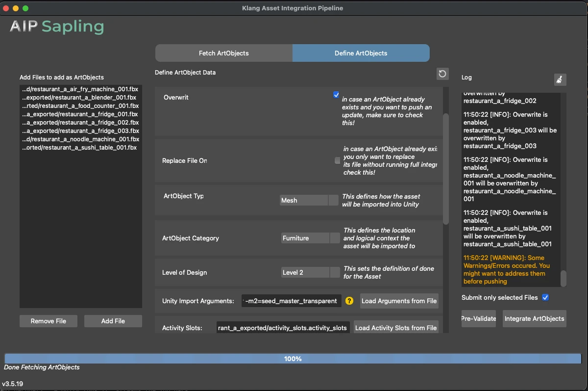The height and width of the screenshot is (391, 588).
Task: Click the Log panel scrollbar handle
Action: [563, 278]
